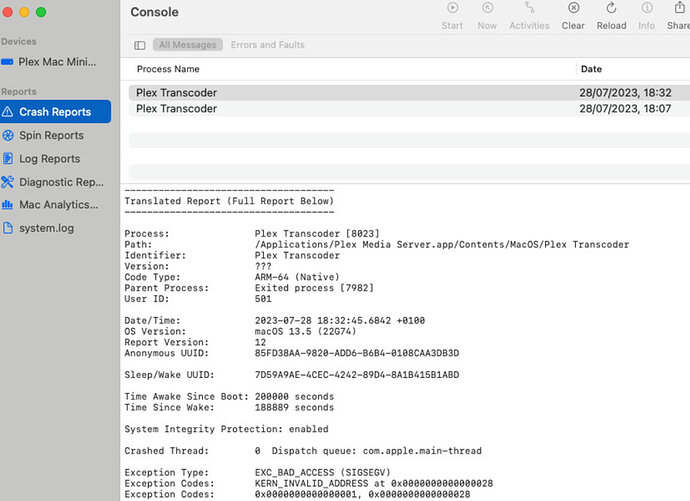Select the All Messages filter

coord(187,45)
